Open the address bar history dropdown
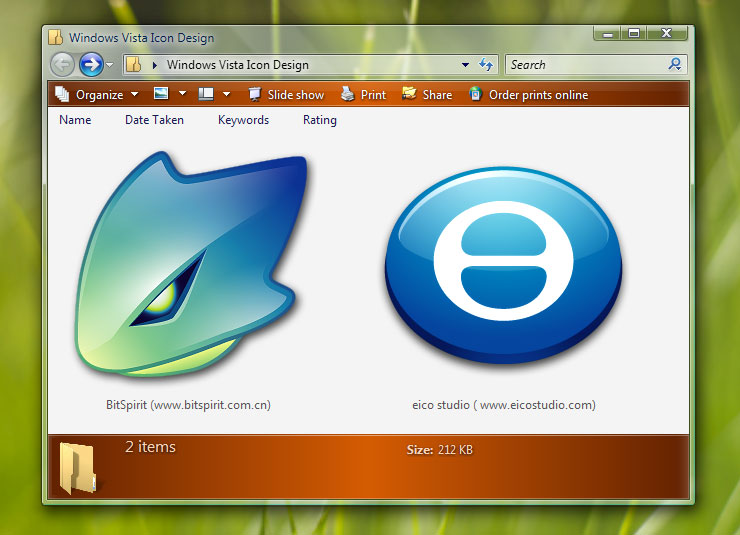This screenshot has height=535, width=740. click(x=465, y=65)
